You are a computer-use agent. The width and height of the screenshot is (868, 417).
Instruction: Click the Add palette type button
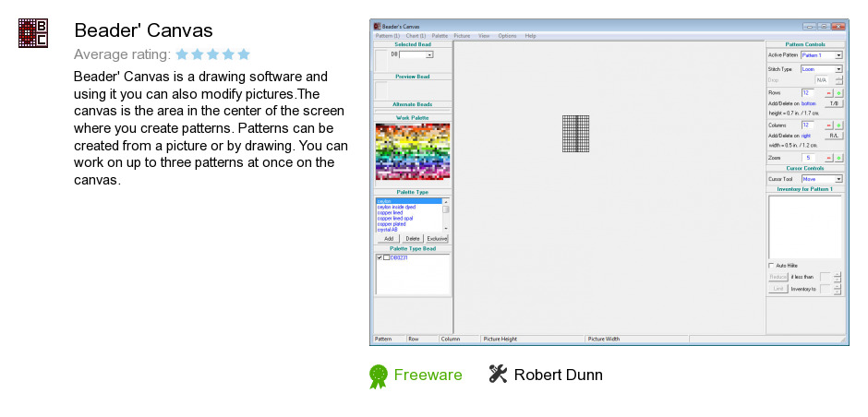coord(388,238)
